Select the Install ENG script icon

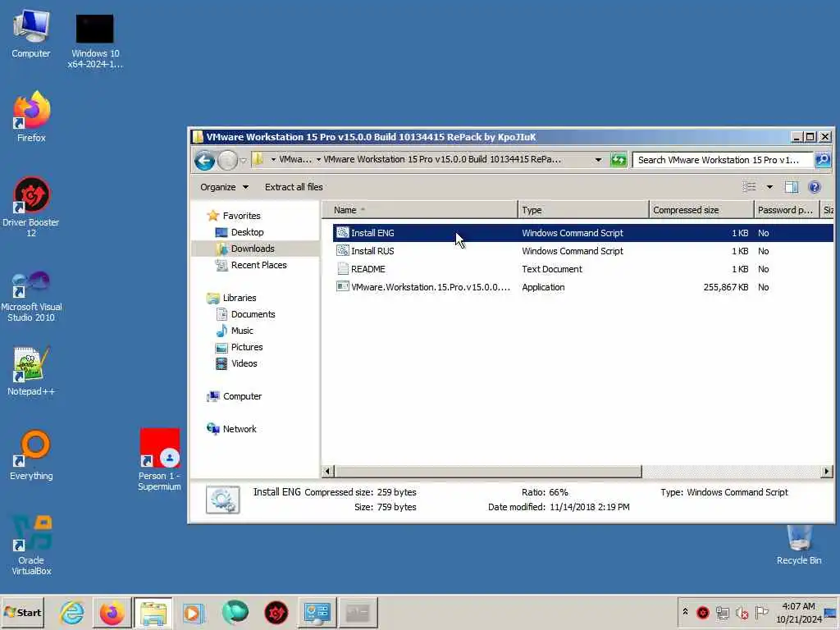tap(343, 232)
